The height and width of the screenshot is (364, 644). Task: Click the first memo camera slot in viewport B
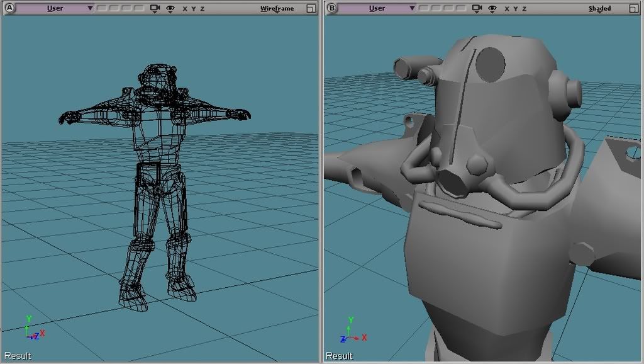click(x=424, y=8)
